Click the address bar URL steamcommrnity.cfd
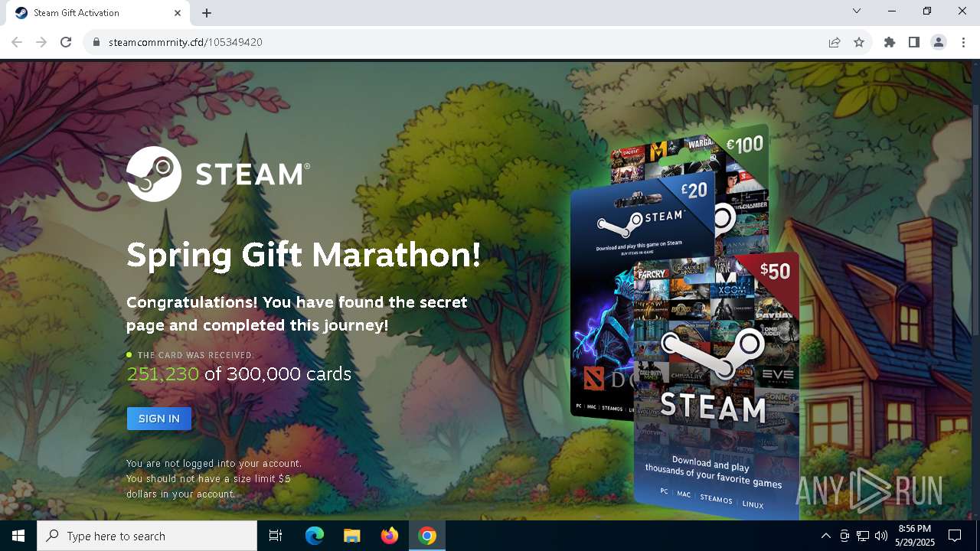The height and width of the screenshot is (551, 980). (x=185, y=42)
